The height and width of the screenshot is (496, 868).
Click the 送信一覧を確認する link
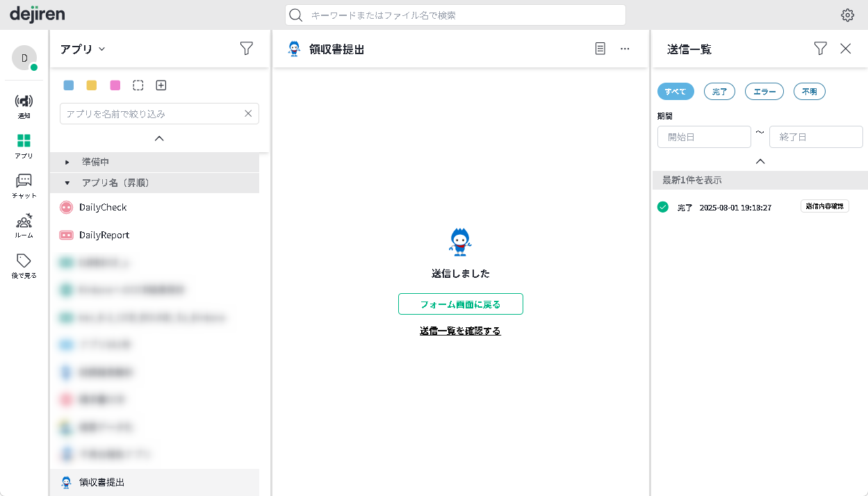tap(460, 331)
